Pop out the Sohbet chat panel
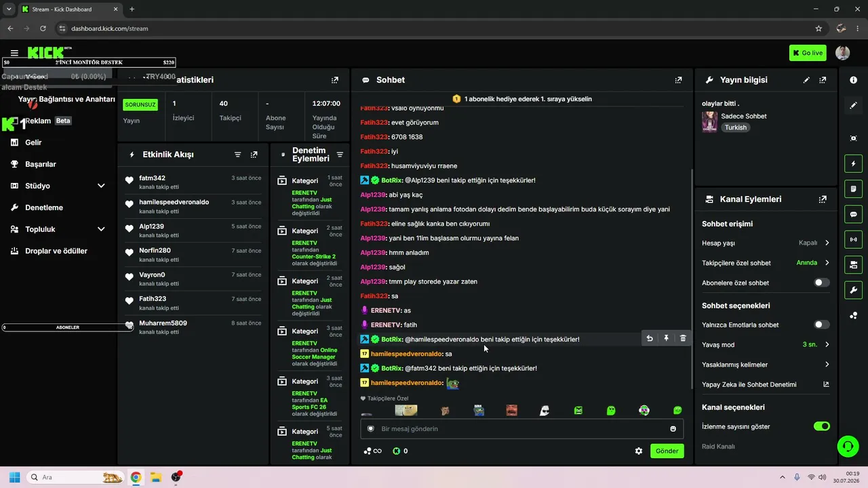Screen dimensions: 868x488 (678, 80)
